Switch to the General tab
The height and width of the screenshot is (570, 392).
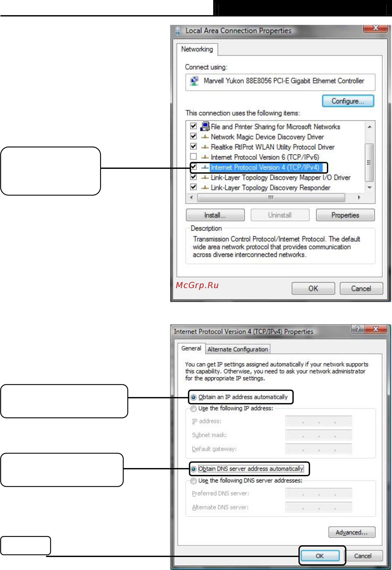click(191, 349)
